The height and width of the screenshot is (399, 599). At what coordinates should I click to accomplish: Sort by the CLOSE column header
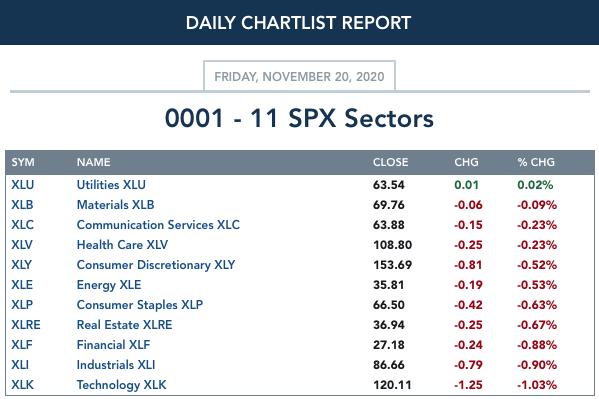coord(390,162)
